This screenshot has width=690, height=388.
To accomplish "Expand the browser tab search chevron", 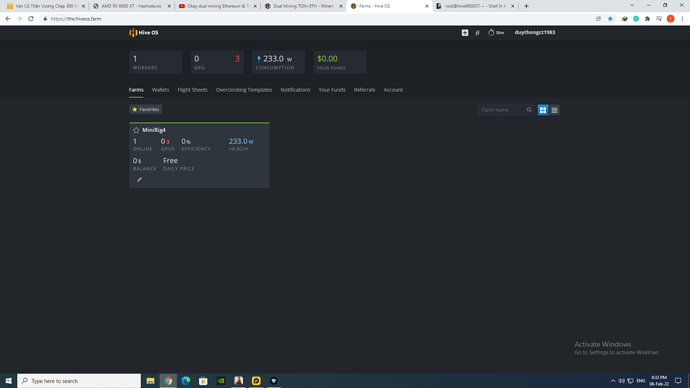I will 632,6.
